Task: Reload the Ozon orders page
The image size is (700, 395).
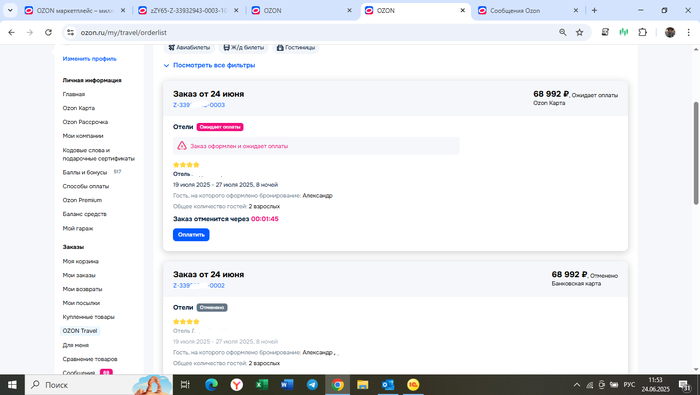Action: [48, 32]
